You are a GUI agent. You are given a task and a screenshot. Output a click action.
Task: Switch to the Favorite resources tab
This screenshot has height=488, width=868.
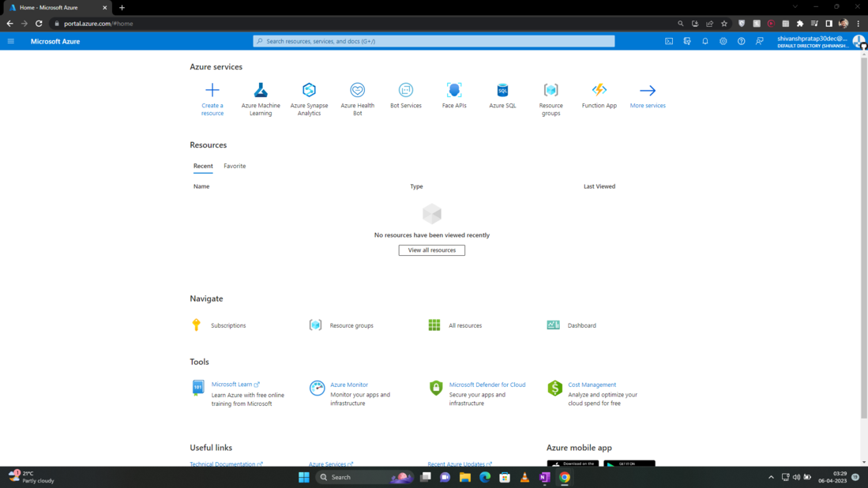(235, 166)
